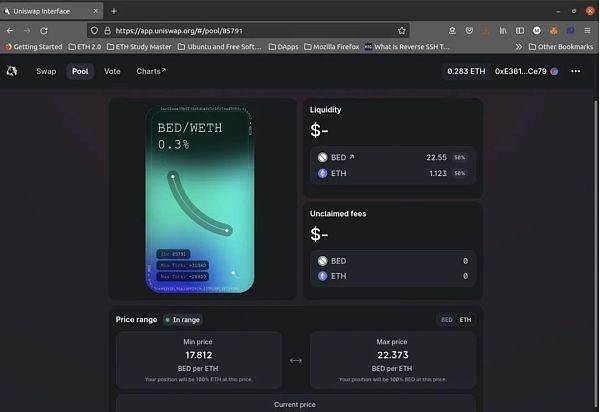This screenshot has height=412, width=600.
Task: Click the 0.283 ETH balance display
Action: (466, 71)
